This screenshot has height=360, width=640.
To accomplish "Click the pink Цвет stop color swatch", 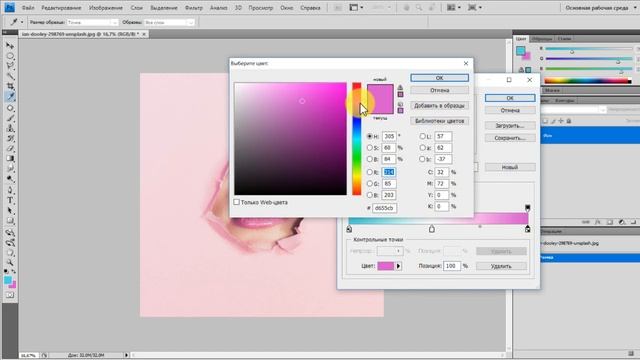I will pos(386,266).
